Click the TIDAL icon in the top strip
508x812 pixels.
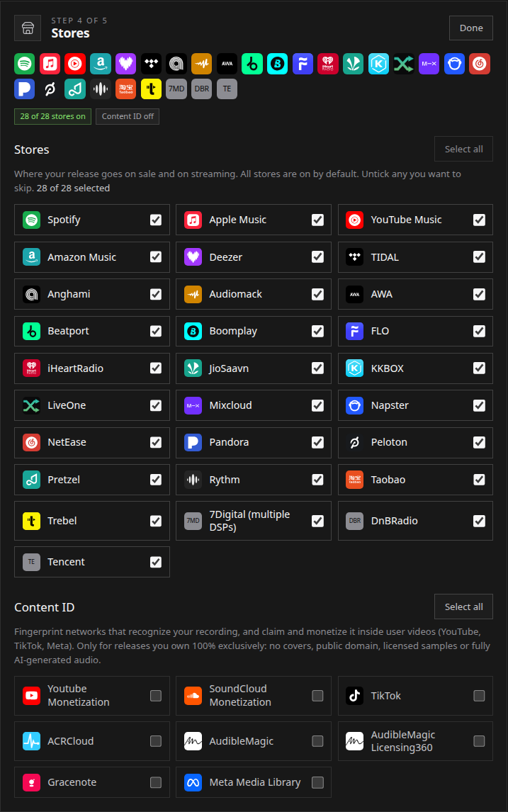pos(151,64)
